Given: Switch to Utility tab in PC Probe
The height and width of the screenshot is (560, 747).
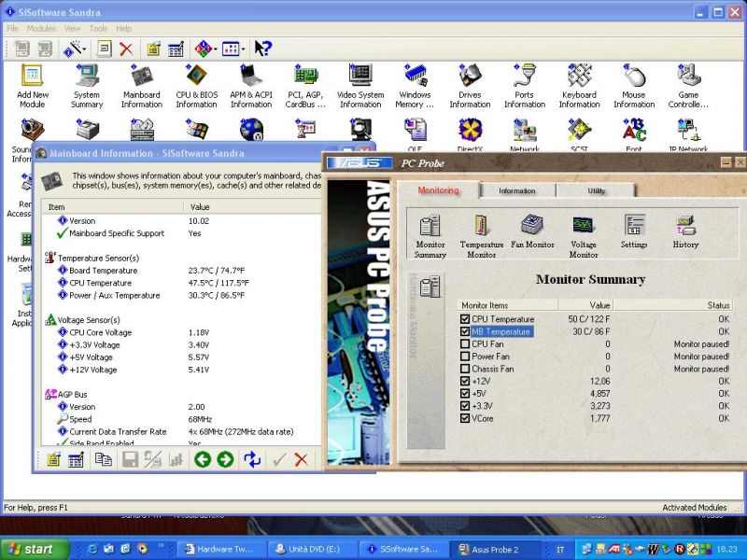Looking at the screenshot, I should (596, 191).
